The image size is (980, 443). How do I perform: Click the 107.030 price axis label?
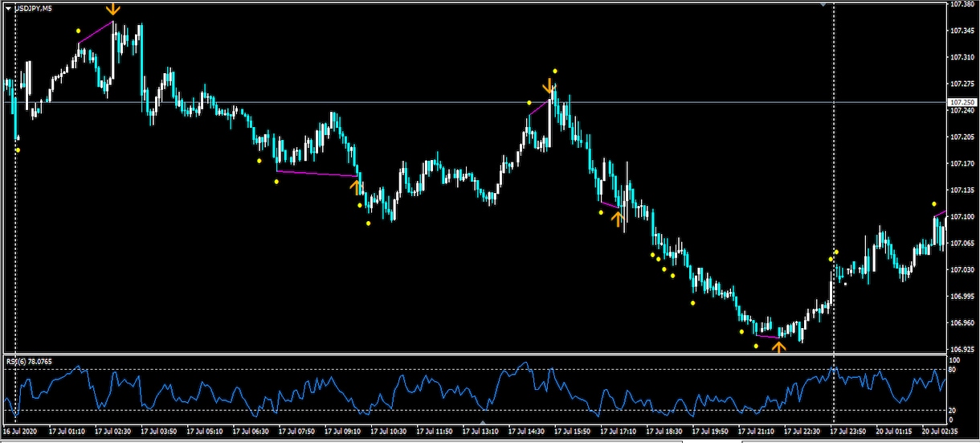tap(962, 269)
